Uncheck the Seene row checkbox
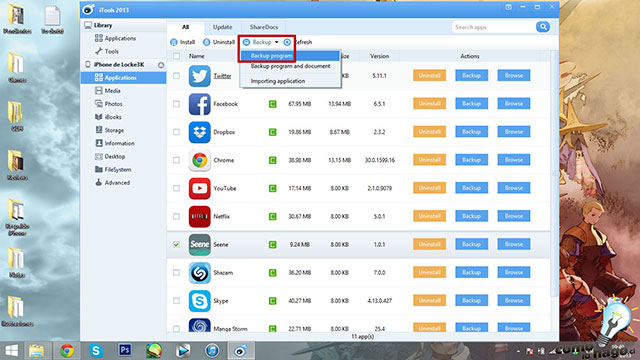The height and width of the screenshot is (360, 640). click(x=176, y=244)
